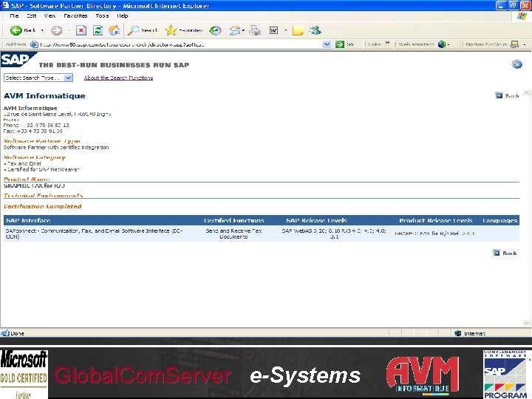The image size is (532, 399).
Task: Click the page scrollbar down arrow
Action: (x=527, y=323)
